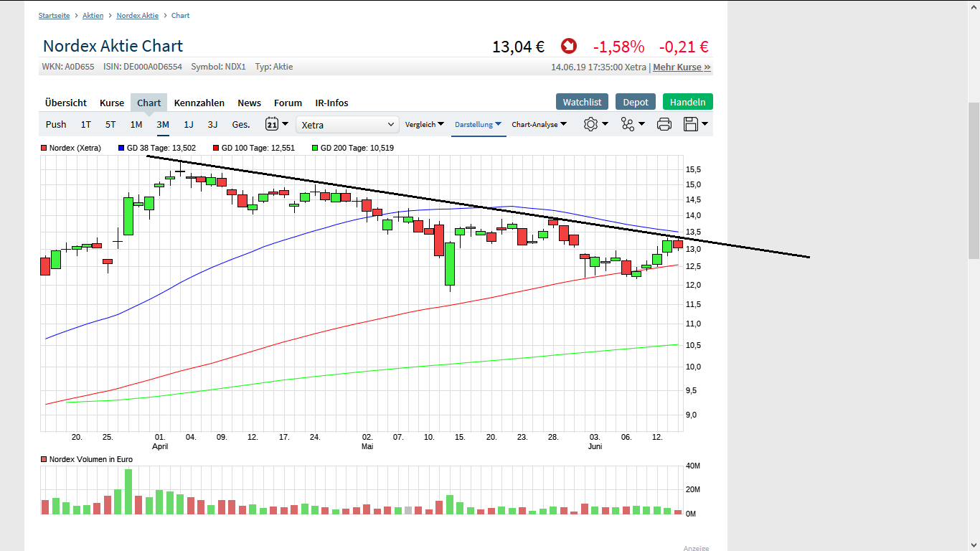The image size is (980, 551).
Task: Open the News tab
Action: 250,103
